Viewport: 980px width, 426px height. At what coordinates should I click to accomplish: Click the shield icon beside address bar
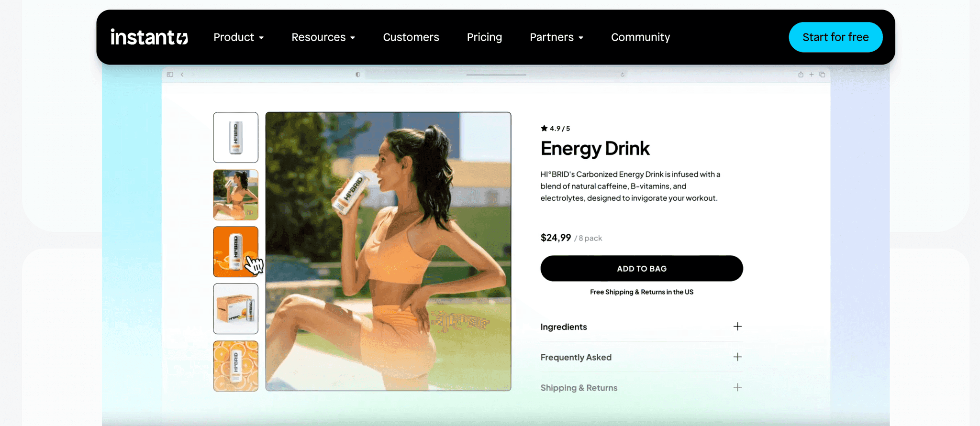[x=357, y=75]
